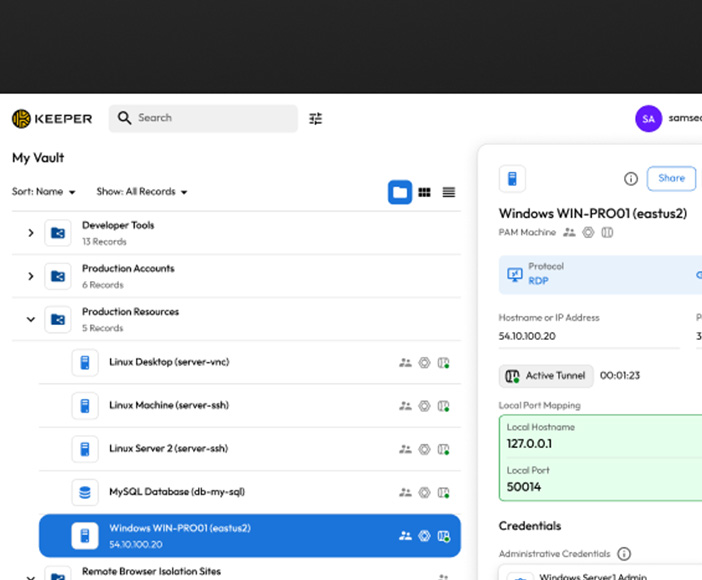Select the Linux Desktop (server-vnc) record
Image resolution: width=702 pixels, height=580 pixels.
[x=250, y=362]
